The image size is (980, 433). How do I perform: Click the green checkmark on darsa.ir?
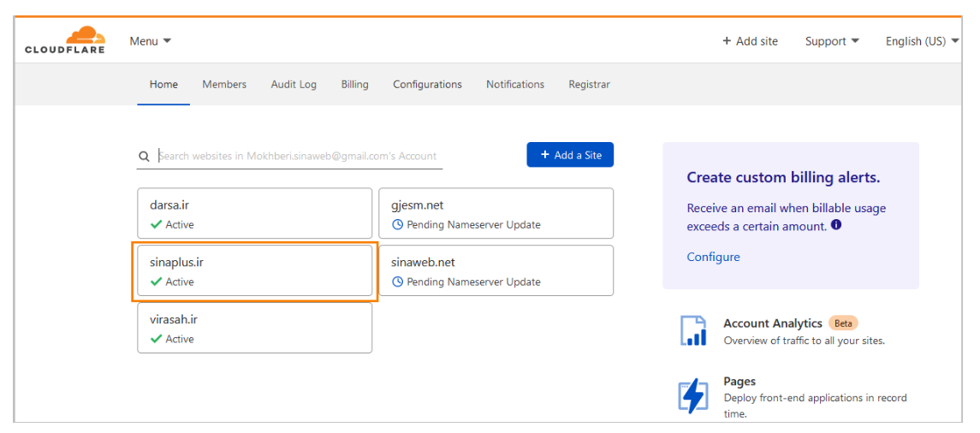click(x=156, y=225)
